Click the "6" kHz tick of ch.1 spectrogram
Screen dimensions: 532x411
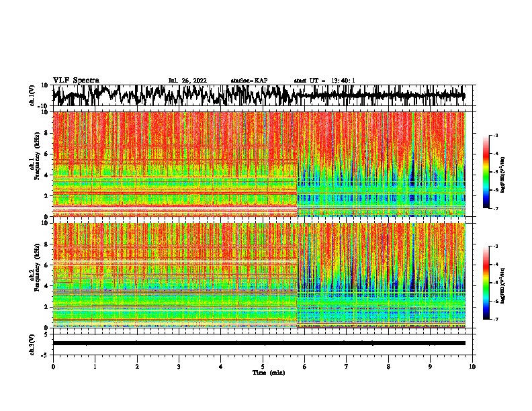(x=46, y=154)
